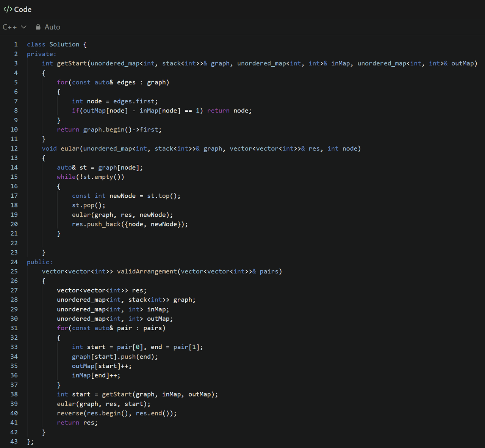This screenshot has height=448, width=485.
Task: Click the chevron arrow beside C++
Action: tap(23, 27)
